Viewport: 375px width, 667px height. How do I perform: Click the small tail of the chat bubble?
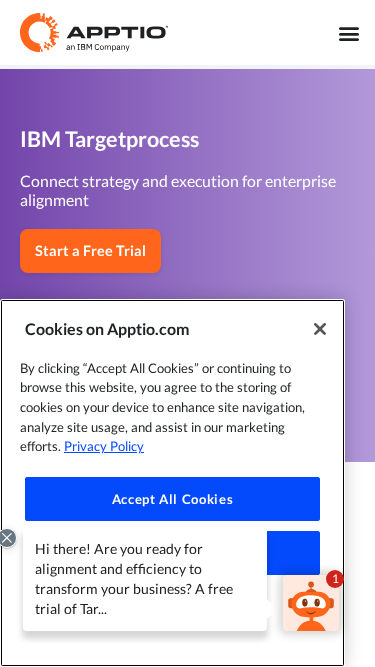tap(270, 607)
